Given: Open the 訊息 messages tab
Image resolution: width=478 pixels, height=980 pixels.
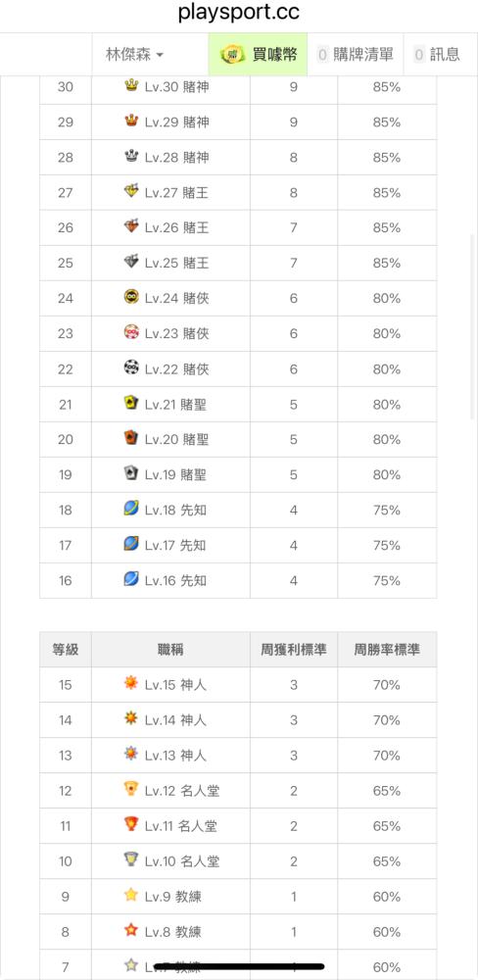Looking at the screenshot, I should (438, 55).
